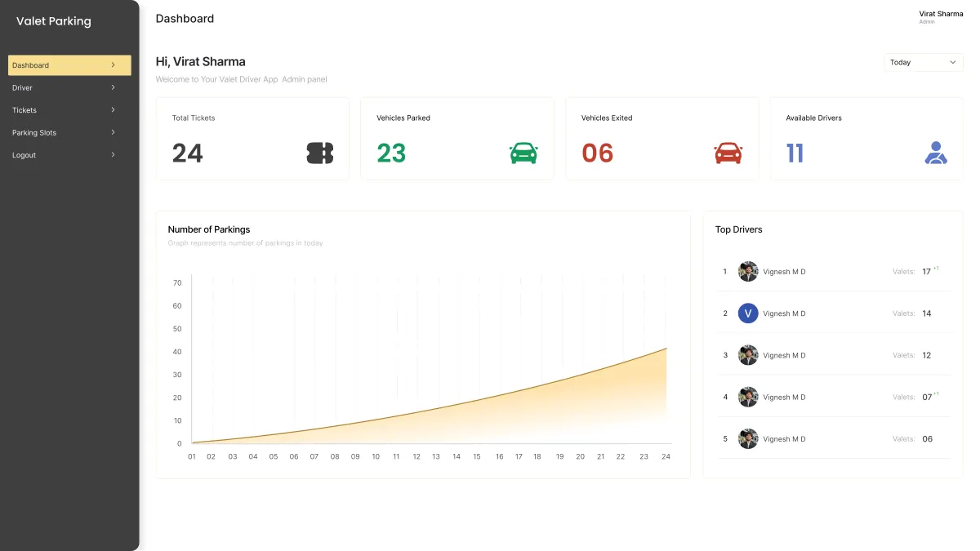Open the Driver sidebar section
980x551 pixels.
(69, 87)
